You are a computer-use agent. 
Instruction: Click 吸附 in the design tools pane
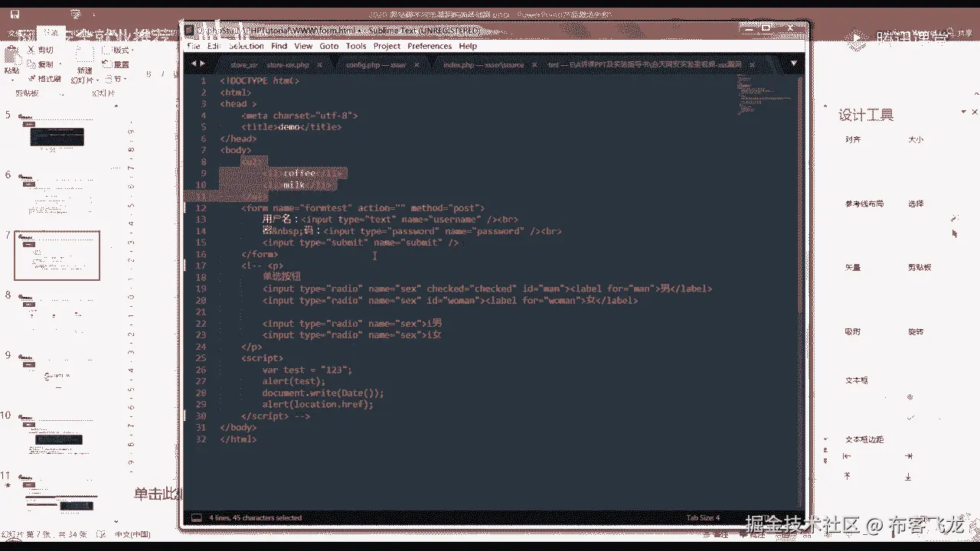point(852,331)
